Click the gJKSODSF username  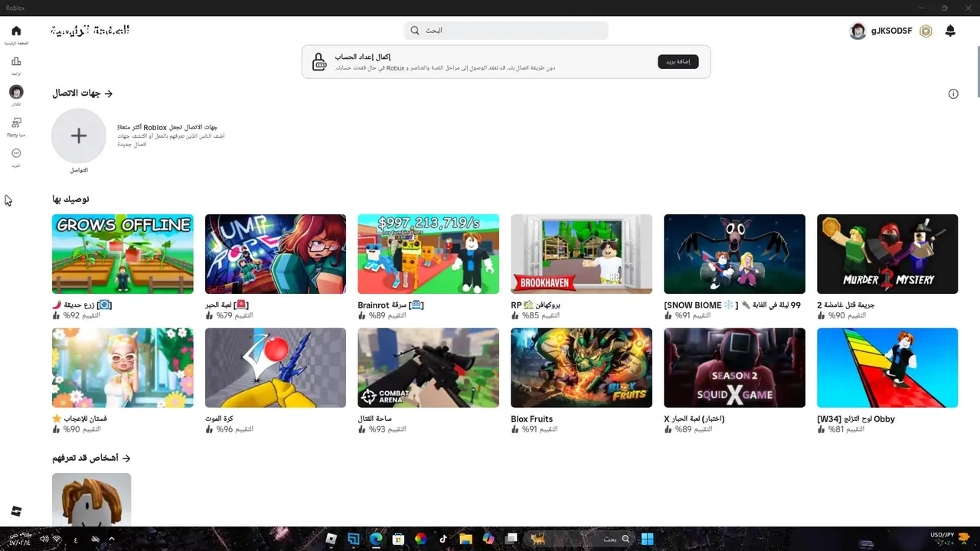(x=891, y=31)
